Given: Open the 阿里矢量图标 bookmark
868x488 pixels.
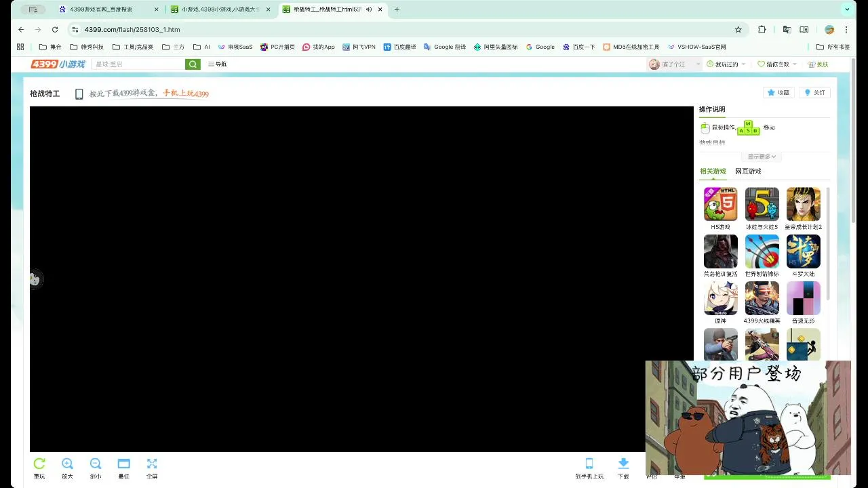Looking at the screenshot, I should [x=496, y=47].
